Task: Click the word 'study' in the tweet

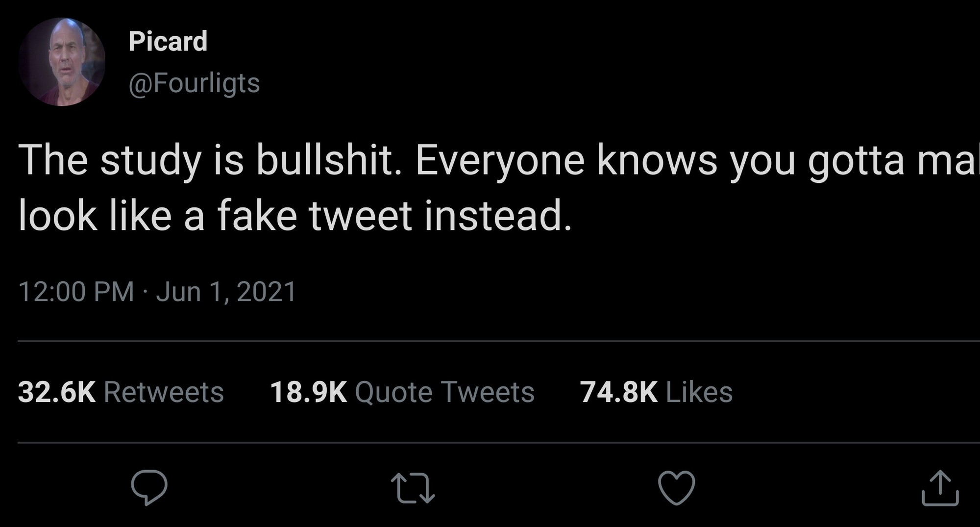Action: (150, 160)
